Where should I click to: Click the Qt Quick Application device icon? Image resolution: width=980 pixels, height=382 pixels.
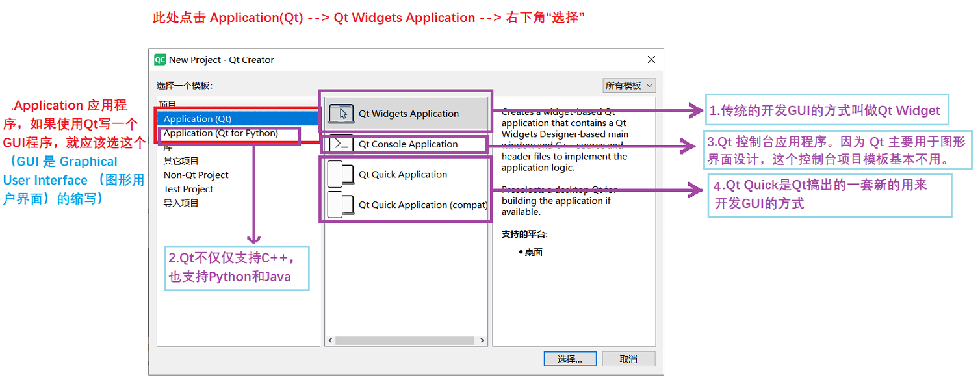click(x=340, y=175)
